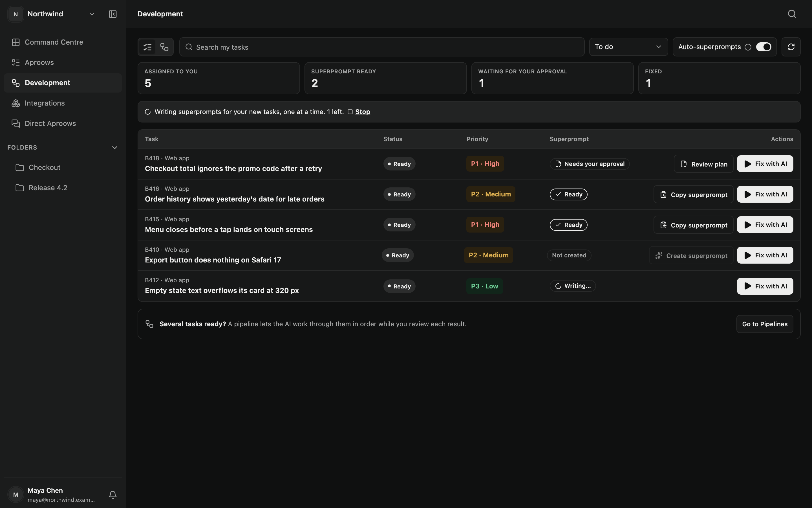
Task: Switch to pipelines view icon
Action: 164,47
